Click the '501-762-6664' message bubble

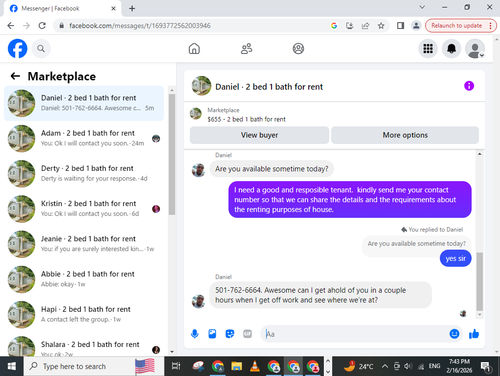tap(320, 295)
